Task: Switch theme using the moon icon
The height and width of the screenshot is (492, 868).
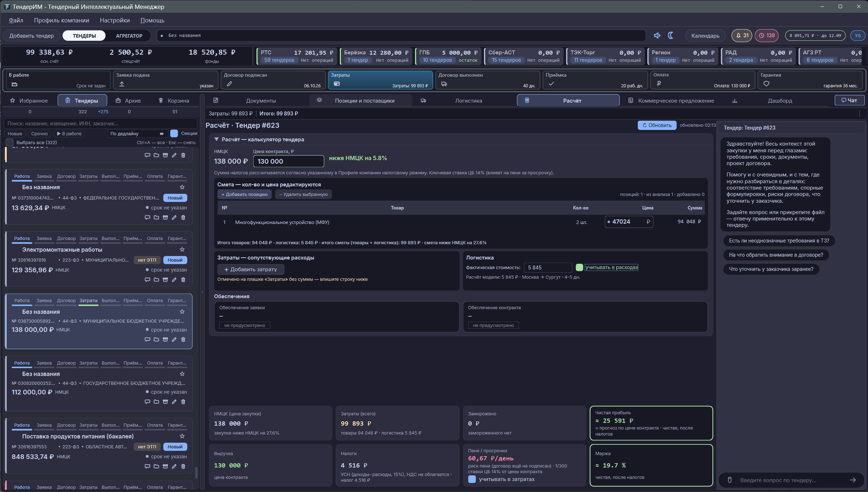Action: click(670, 35)
